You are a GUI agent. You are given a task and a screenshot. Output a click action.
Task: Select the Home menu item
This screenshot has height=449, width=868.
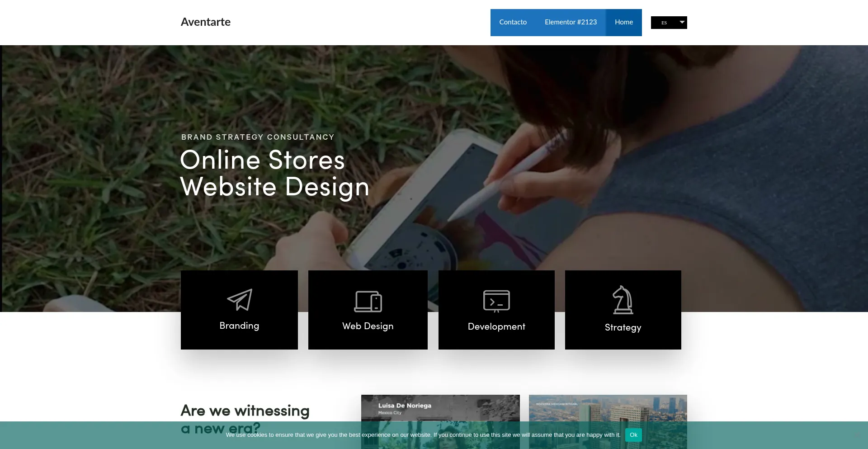(x=623, y=22)
